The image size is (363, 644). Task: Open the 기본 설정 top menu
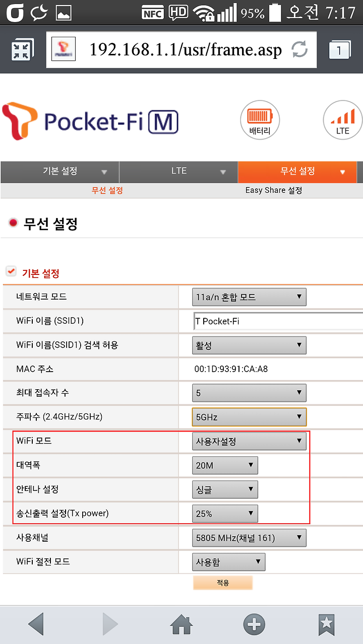point(60,172)
